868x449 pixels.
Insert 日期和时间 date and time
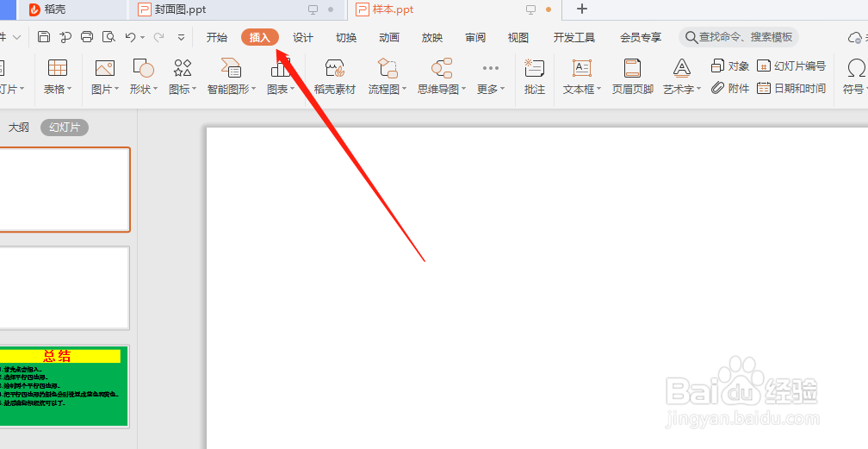[x=791, y=88]
